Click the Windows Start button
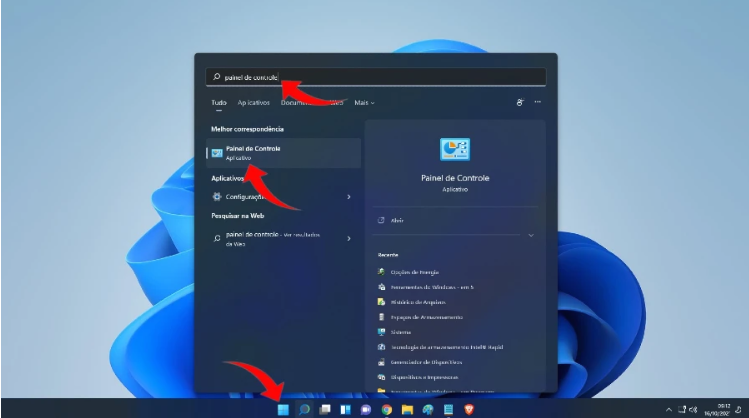The height and width of the screenshot is (418, 749). coord(283,409)
